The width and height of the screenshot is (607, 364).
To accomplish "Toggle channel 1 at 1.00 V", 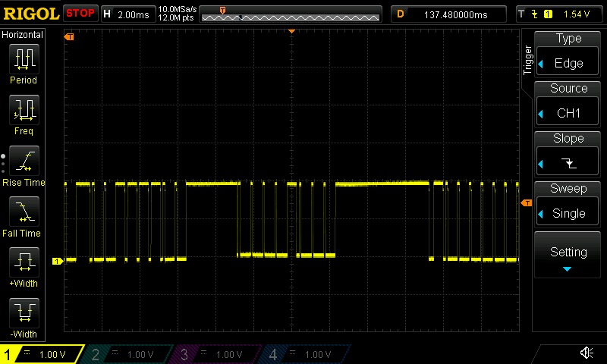I will click(42, 354).
